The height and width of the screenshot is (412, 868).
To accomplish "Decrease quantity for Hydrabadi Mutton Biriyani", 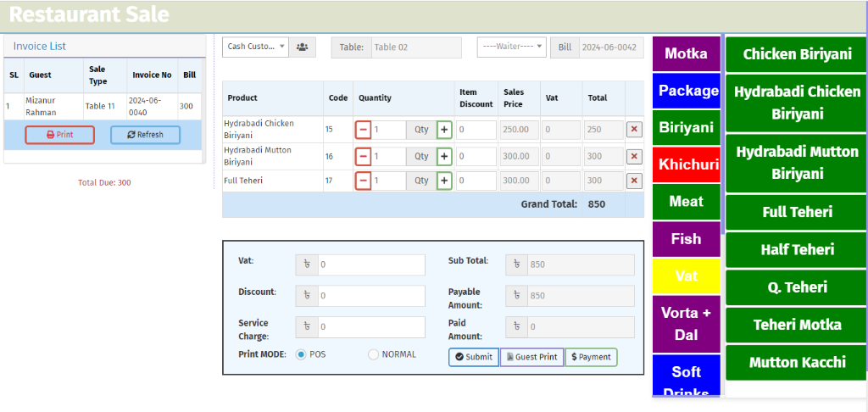I will tap(363, 157).
